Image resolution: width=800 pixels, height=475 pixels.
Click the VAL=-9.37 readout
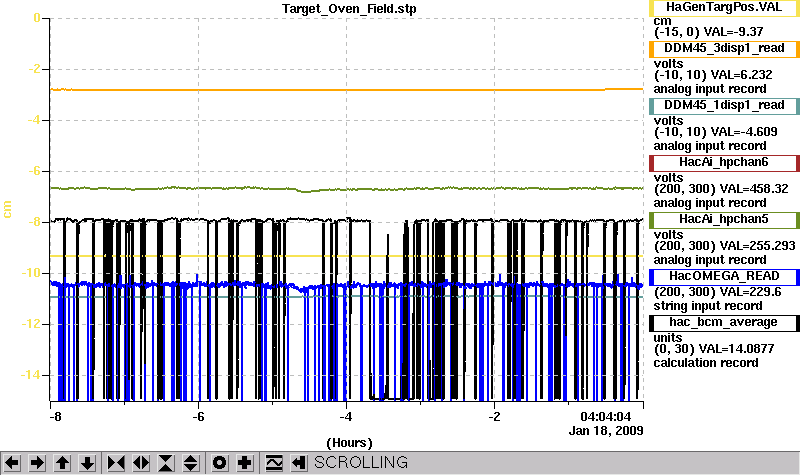pyautogui.click(x=733, y=32)
